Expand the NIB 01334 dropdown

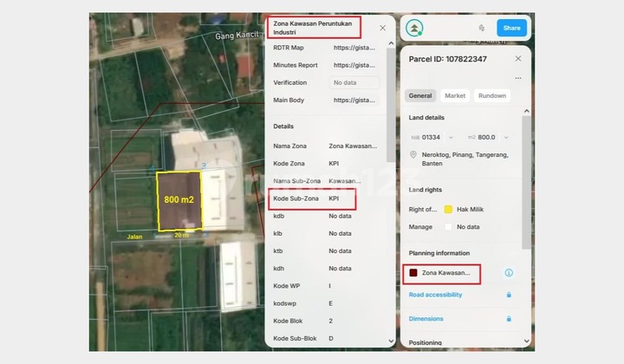451,137
